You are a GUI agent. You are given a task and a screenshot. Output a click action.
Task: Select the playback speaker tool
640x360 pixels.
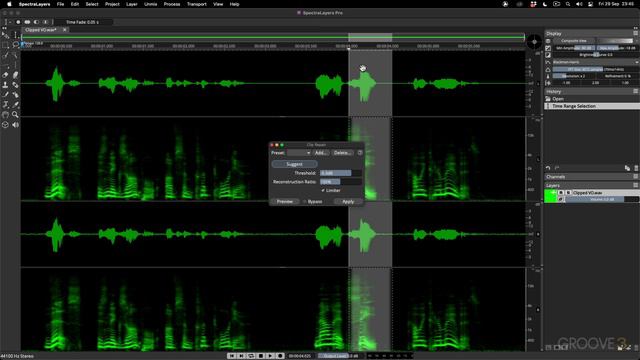point(15,125)
